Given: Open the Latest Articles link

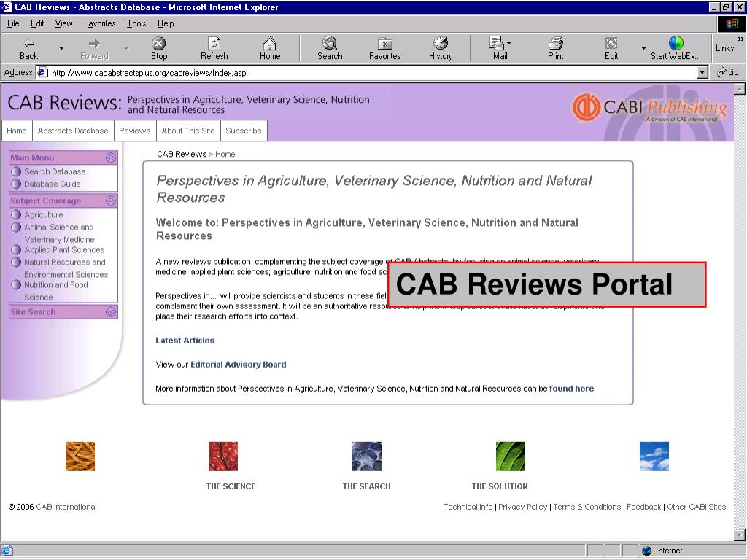Looking at the screenshot, I should [x=185, y=341].
